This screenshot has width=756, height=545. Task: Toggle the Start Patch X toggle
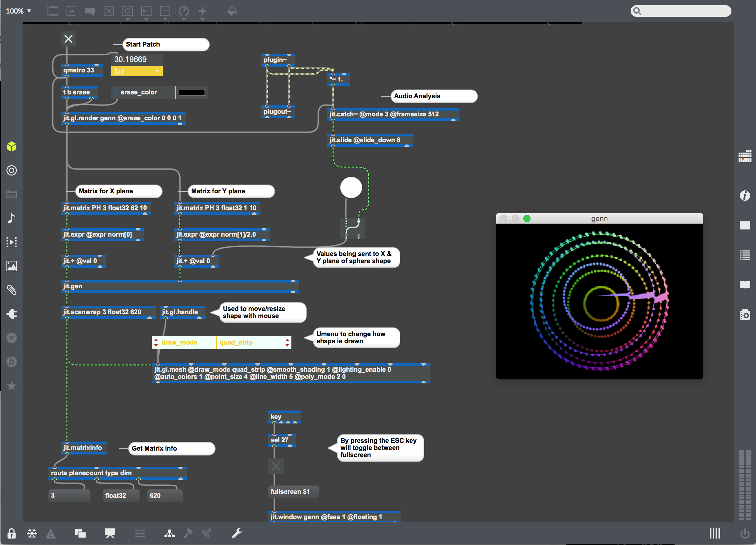[x=68, y=39]
